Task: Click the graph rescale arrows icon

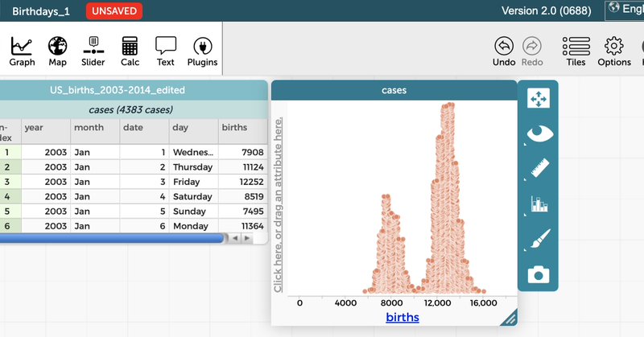Action: [x=538, y=98]
